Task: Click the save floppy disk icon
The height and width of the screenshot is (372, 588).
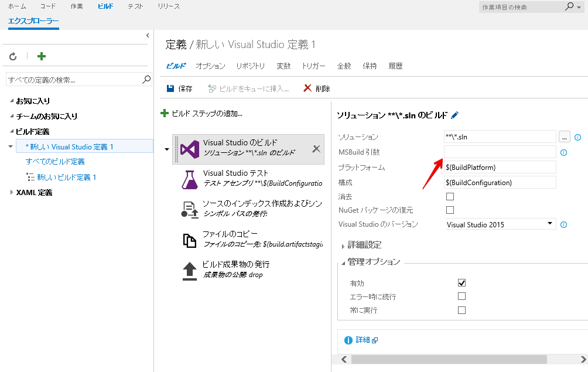Action: [170, 88]
